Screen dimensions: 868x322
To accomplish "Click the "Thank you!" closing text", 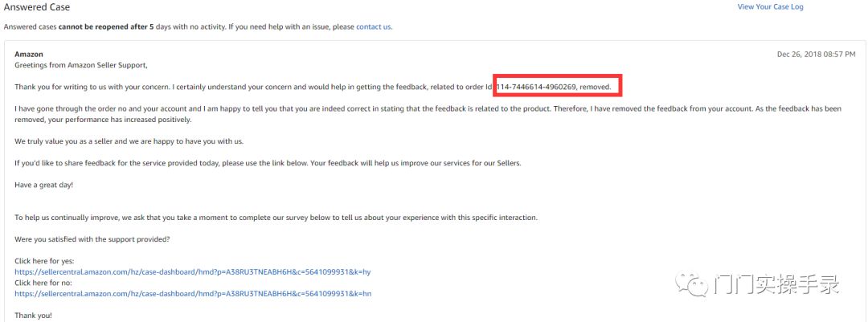I will pyautogui.click(x=33, y=316).
